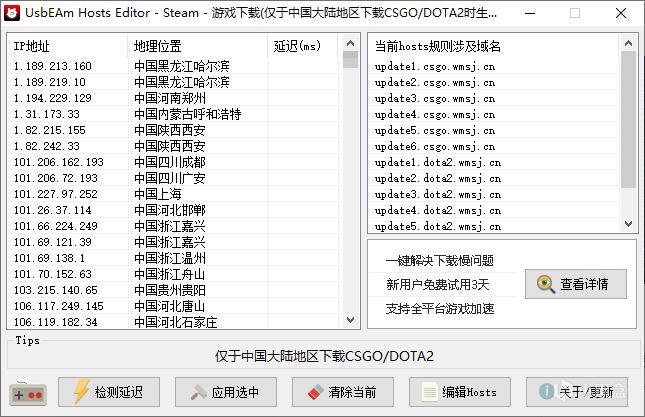Click the IP list scrollbar thumb
Screen dimensions: 645x417
pyautogui.click(x=350, y=60)
